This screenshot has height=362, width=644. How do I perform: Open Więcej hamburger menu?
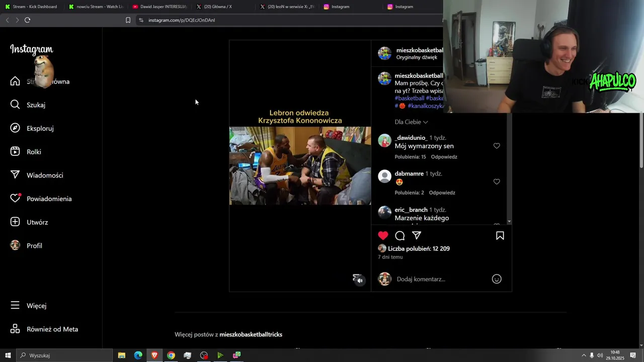coord(15,305)
